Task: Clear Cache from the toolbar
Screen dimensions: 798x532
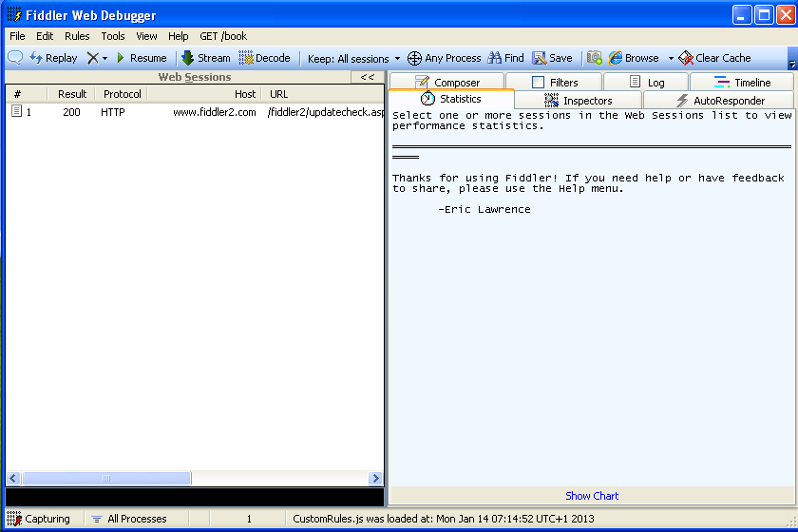Action: (x=715, y=58)
